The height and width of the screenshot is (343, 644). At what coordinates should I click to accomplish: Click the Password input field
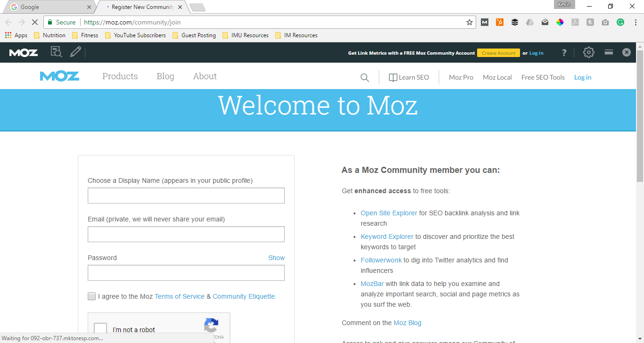click(186, 273)
